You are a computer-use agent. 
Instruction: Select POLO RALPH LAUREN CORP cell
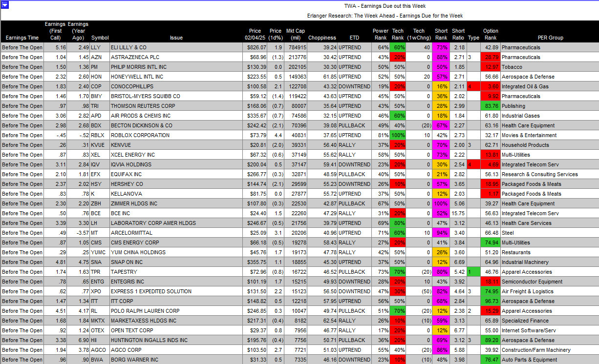176,311
